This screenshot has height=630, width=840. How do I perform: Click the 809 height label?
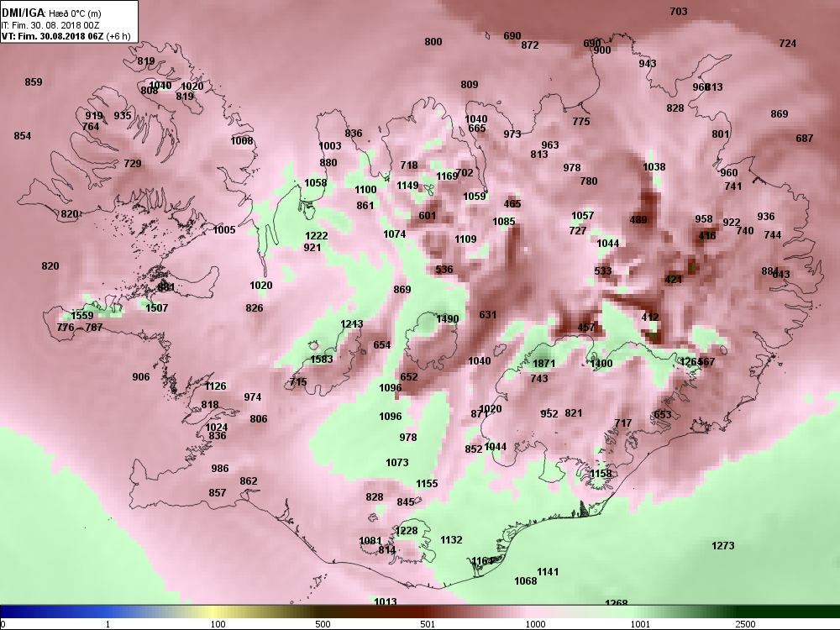coord(470,85)
